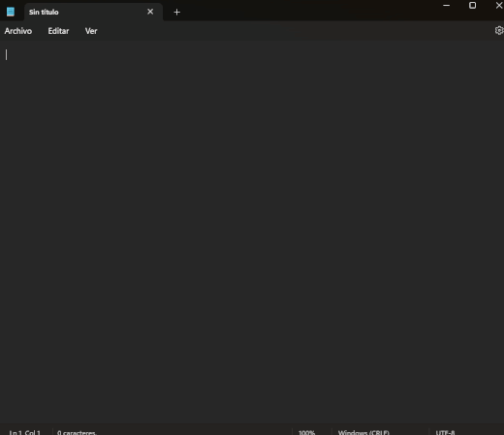
Task: Click the 0 caracteres status entry
Action: tap(77, 432)
